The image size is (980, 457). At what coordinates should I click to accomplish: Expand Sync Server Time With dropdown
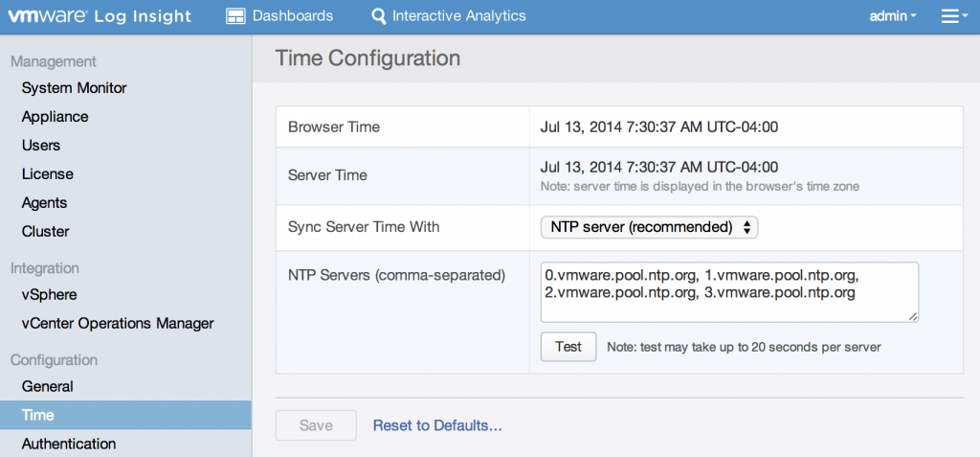click(650, 227)
